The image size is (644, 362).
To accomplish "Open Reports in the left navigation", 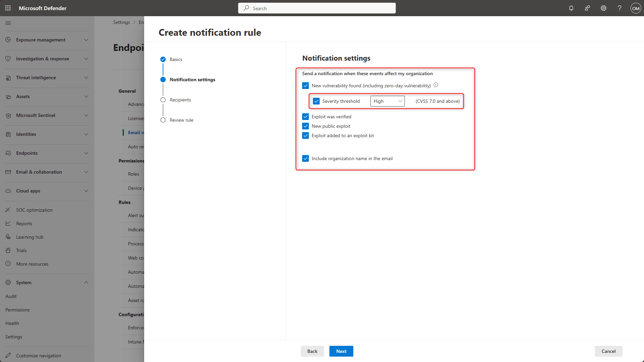I will 24,223.
